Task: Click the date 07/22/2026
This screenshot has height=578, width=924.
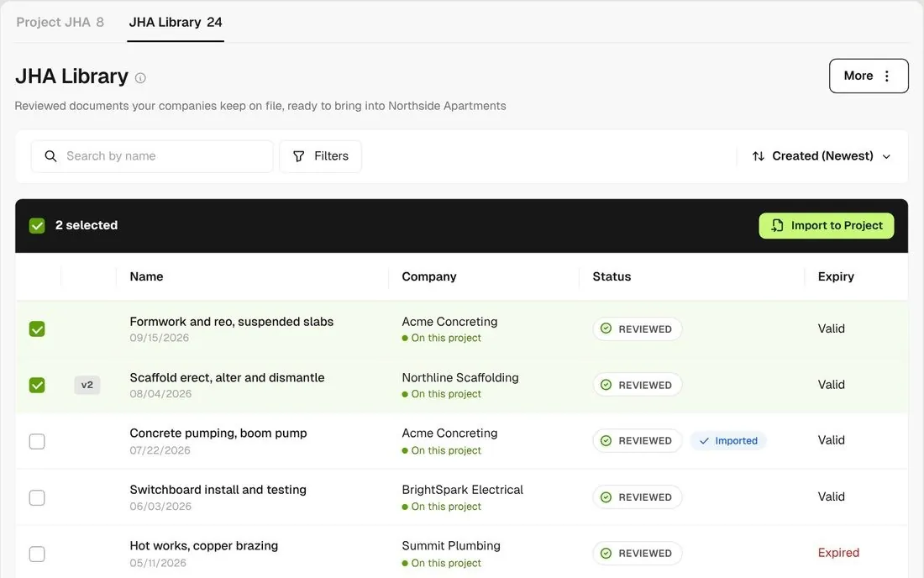Action: click(x=160, y=450)
